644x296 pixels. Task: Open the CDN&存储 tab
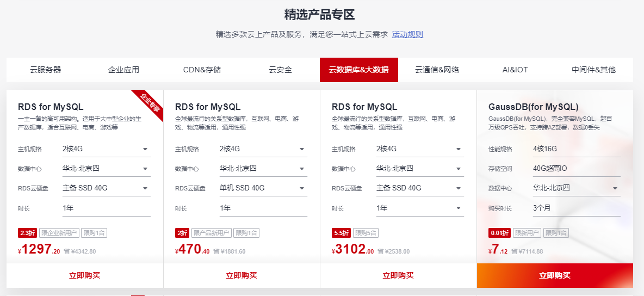202,70
